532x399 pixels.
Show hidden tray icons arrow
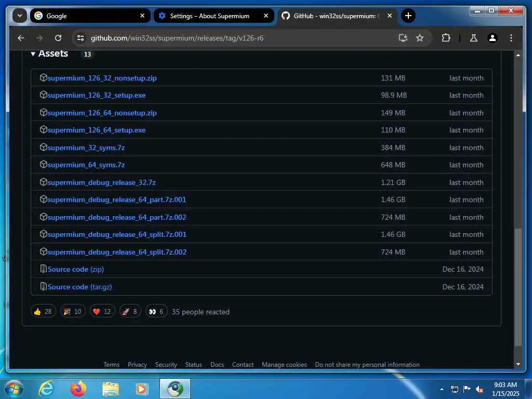click(442, 389)
